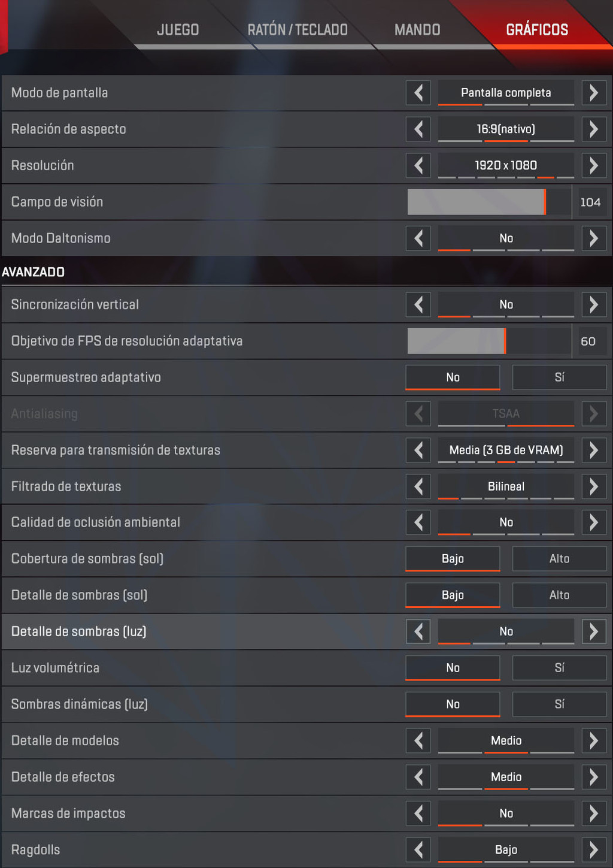Click left arrow for Filtrado de texturas

pyautogui.click(x=418, y=486)
